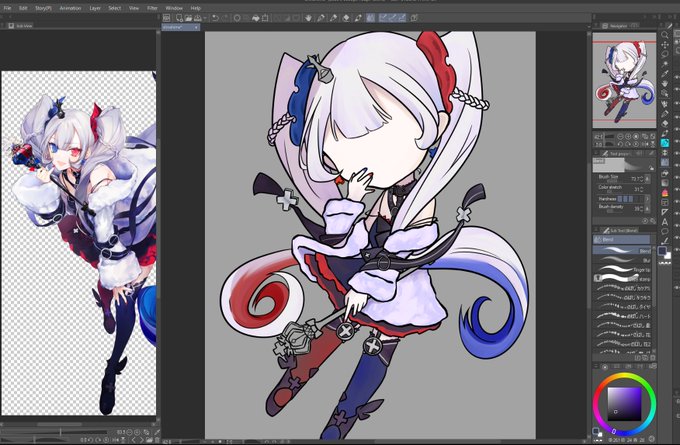This screenshot has height=445, width=680.
Task: Select the Gradient tool
Action: coord(665,183)
